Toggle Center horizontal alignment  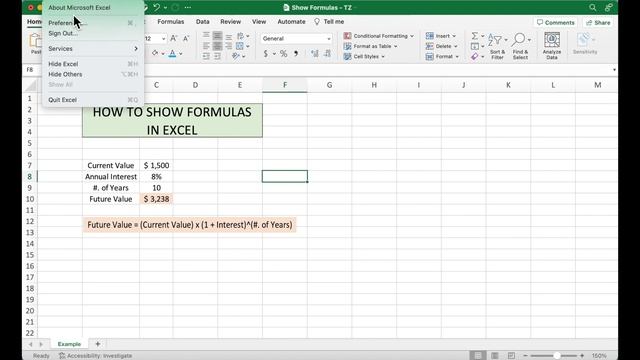point(218,46)
